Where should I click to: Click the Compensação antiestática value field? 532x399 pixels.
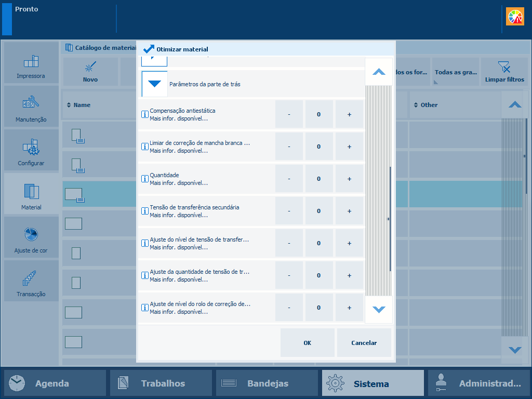tap(319, 114)
